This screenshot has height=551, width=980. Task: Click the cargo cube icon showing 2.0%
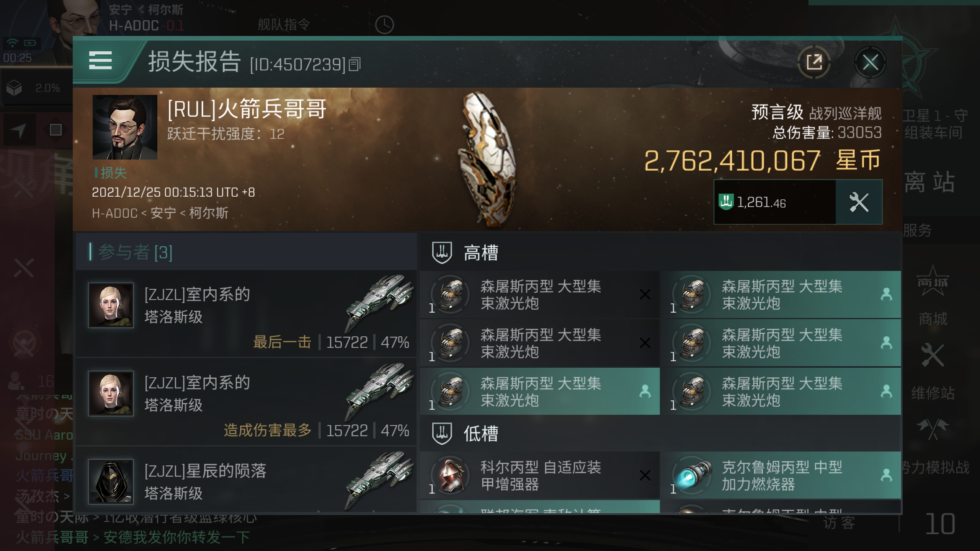pos(14,88)
